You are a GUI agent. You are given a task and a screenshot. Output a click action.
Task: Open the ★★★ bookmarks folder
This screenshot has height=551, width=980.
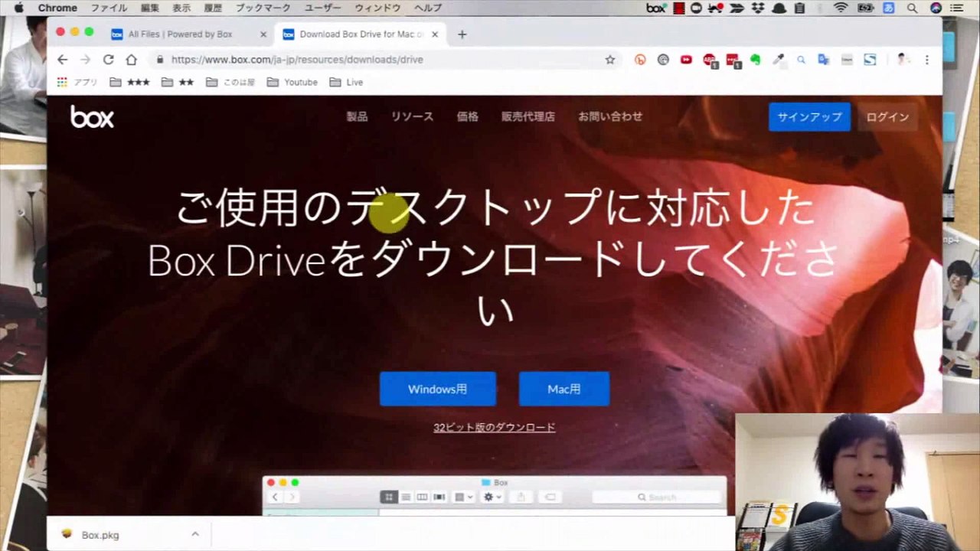129,82
